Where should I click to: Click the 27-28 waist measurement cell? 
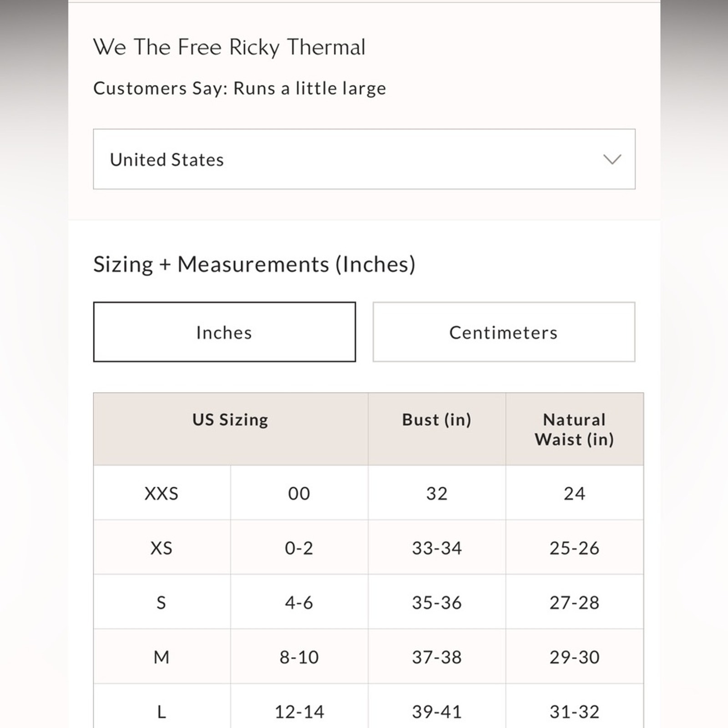(575, 602)
